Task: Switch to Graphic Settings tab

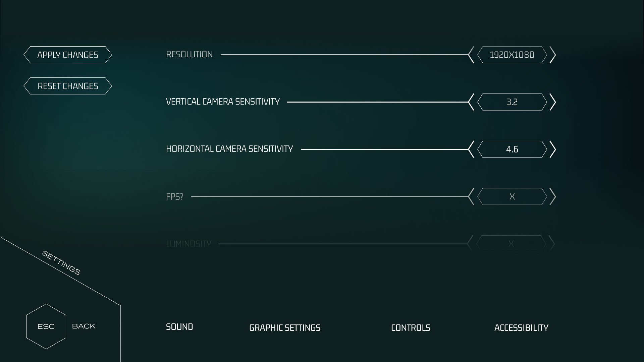Action: (x=285, y=328)
